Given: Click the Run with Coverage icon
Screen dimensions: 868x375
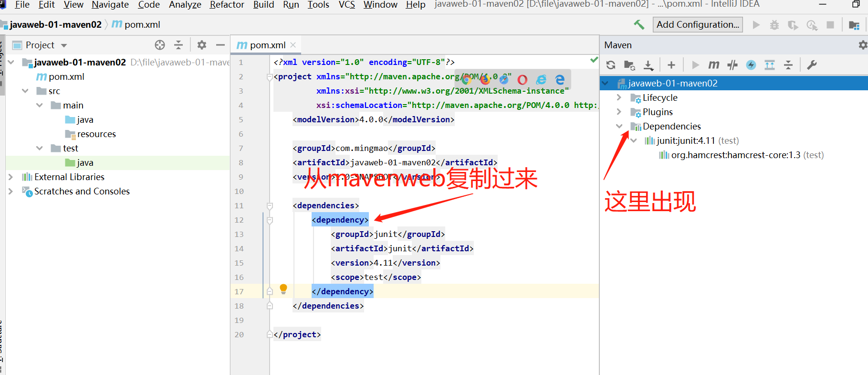Looking at the screenshot, I should tap(793, 25).
